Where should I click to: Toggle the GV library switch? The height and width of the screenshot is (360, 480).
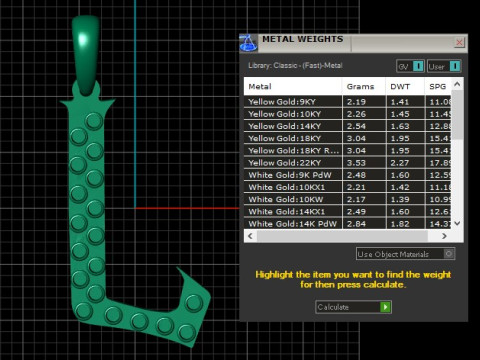410,66
